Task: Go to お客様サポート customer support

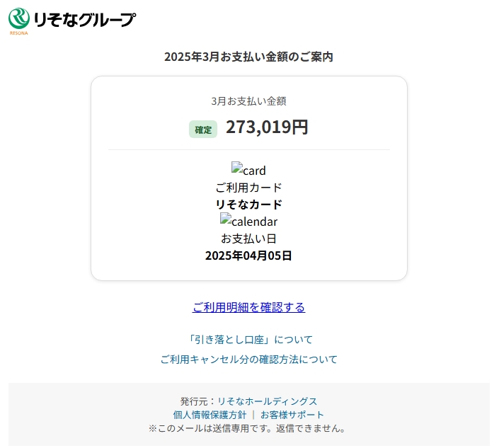Action: pyautogui.click(x=292, y=415)
